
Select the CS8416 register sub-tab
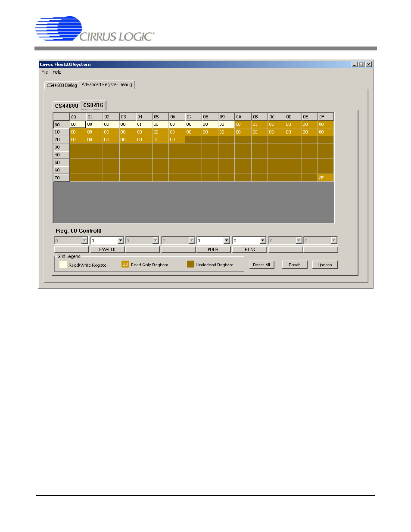93,105
